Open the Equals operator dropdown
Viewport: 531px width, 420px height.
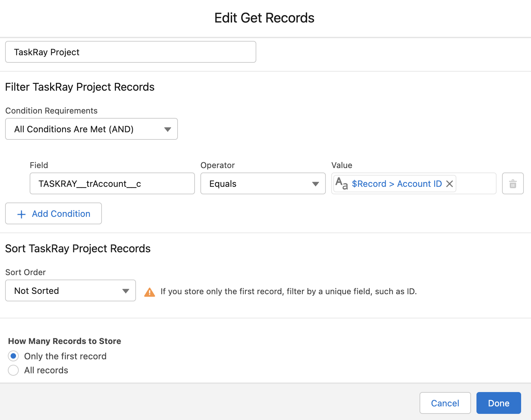(263, 183)
